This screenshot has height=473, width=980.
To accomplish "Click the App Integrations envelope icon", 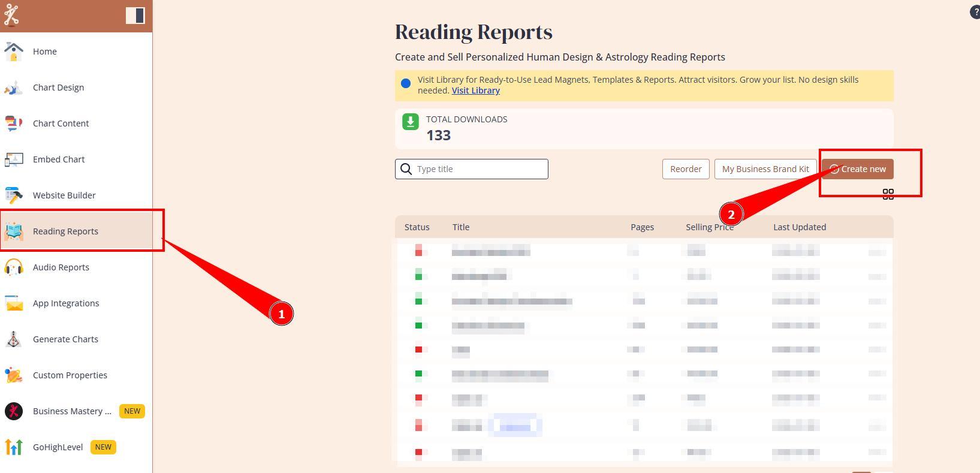I will pos(14,303).
